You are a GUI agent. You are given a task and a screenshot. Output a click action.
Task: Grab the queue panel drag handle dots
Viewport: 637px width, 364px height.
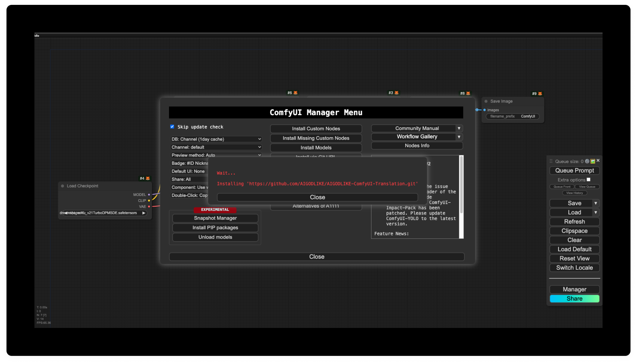551,161
